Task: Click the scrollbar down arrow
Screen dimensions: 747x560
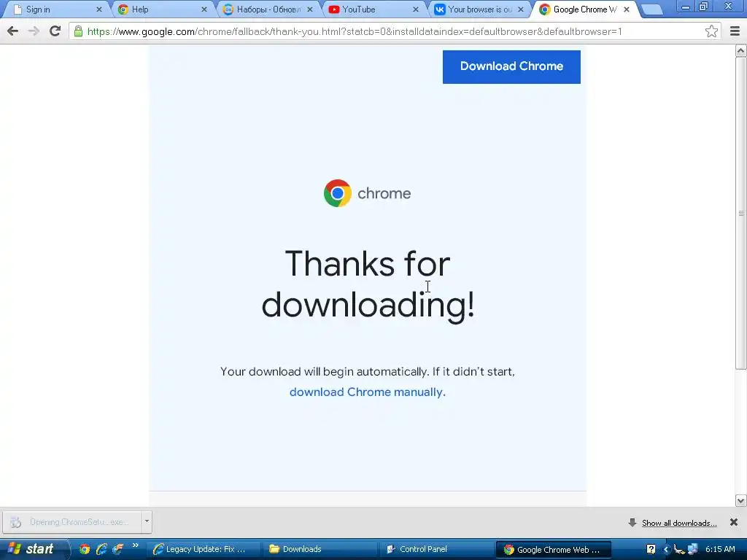Action: pos(741,500)
